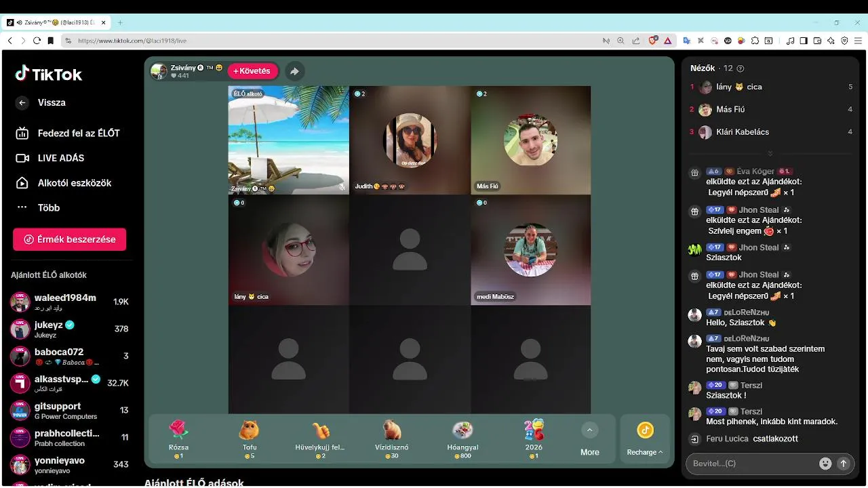Send the Tofu gift
Image resolution: width=868 pixels, height=488 pixels.
tap(250, 439)
